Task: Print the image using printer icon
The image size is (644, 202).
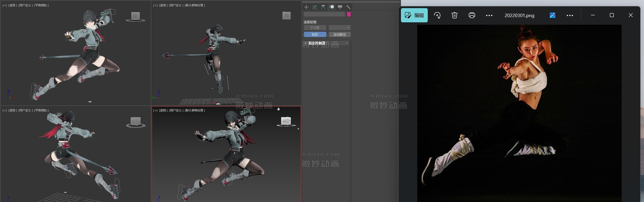Action: [x=472, y=15]
